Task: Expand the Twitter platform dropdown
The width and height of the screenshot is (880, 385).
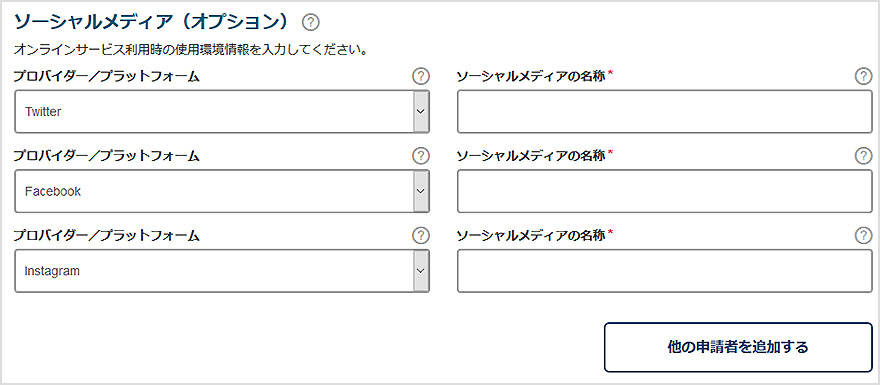Action: (222, 112)
